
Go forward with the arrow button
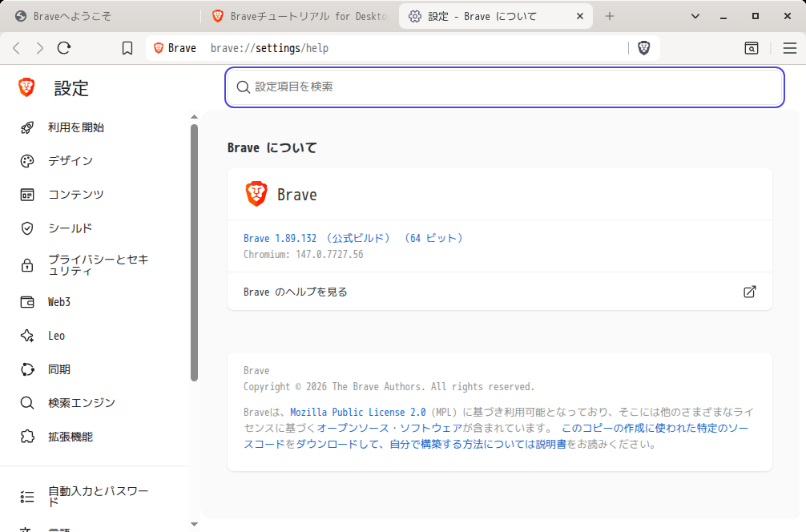(x=39, y=48)
